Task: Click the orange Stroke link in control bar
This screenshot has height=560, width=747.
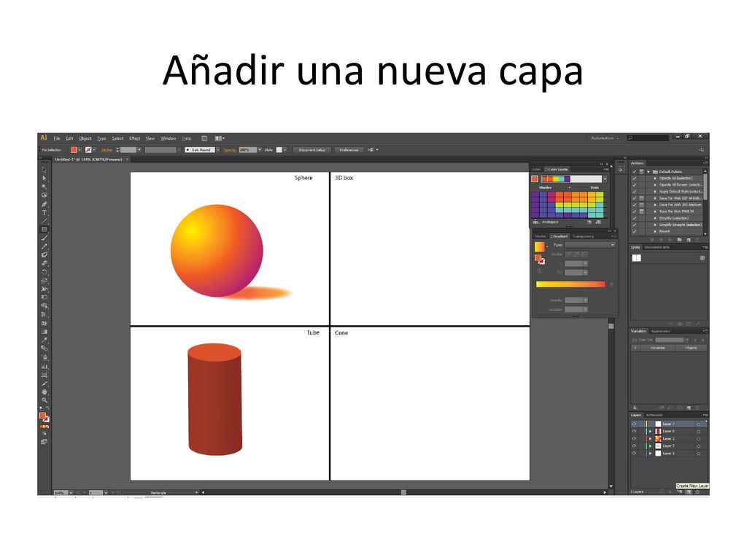Action: pos(107,150)
